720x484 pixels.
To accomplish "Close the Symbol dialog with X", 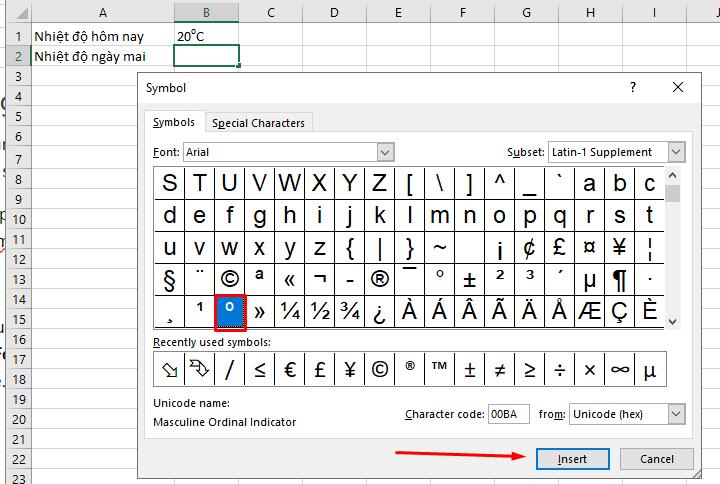I will [678, 87].
